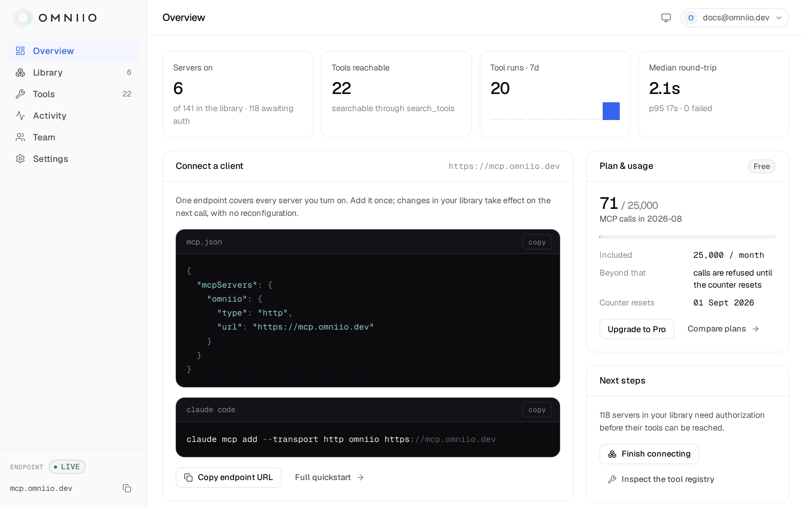Copy mcp.omniio.dev via sidebar copy icon
Screen dimensions: 812x508
click(x=127, y=488)
